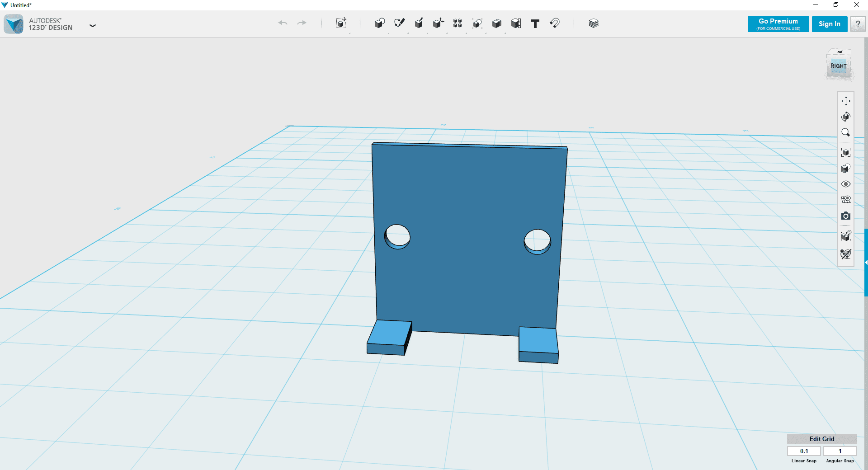Select the Zoom magnifier tool
Image resolution: width=868 pixels, height=470 pixels.
[x=846, y=132]
